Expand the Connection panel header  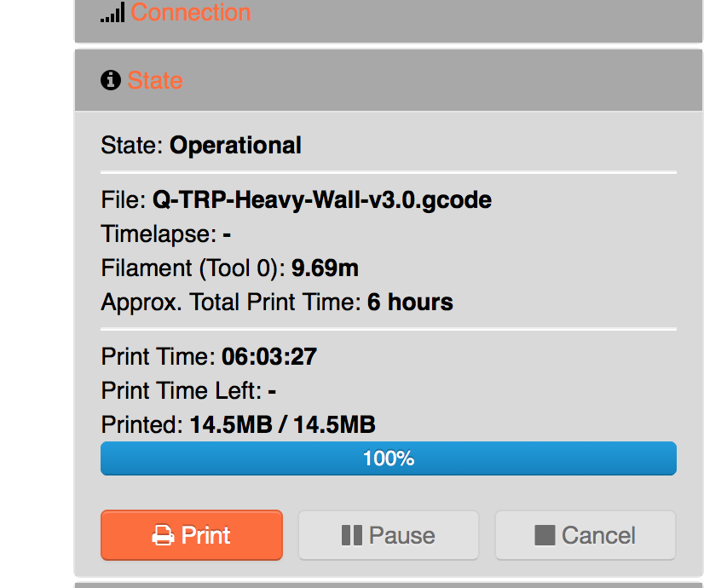coord(191,13)
